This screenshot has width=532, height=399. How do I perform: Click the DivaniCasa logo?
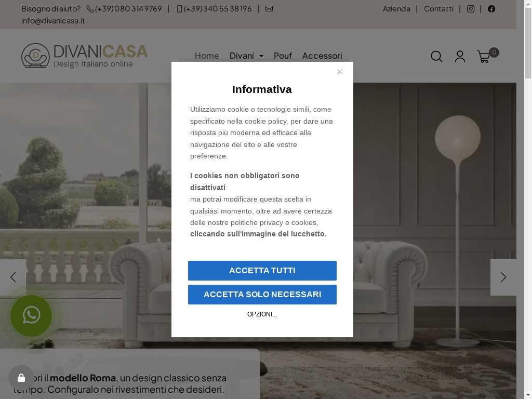click(84, 56)
